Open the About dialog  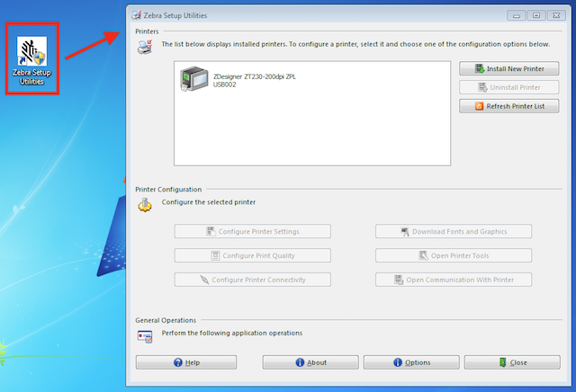310,362
